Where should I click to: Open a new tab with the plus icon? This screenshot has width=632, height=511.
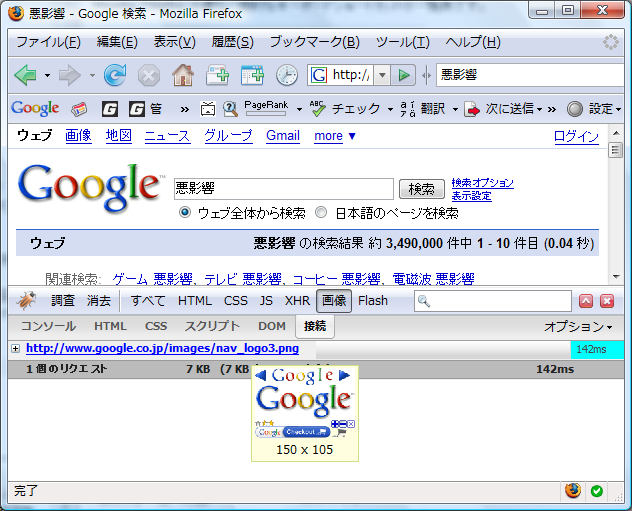(x=217, y=75)
